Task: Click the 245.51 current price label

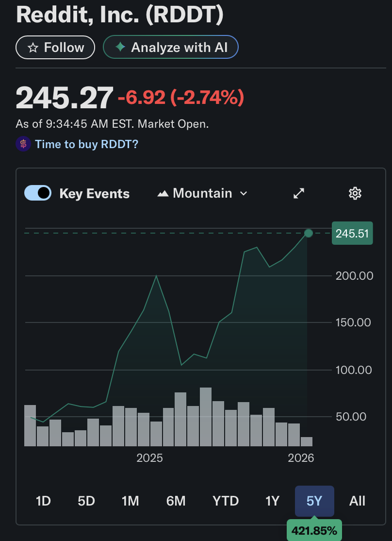Action: click(352, 233)
